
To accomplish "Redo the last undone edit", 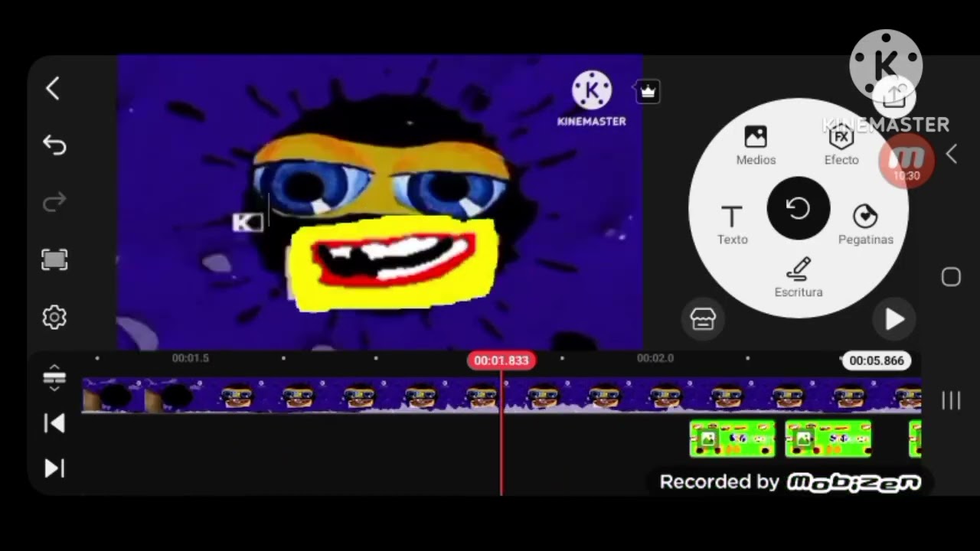I will [54, 202].
